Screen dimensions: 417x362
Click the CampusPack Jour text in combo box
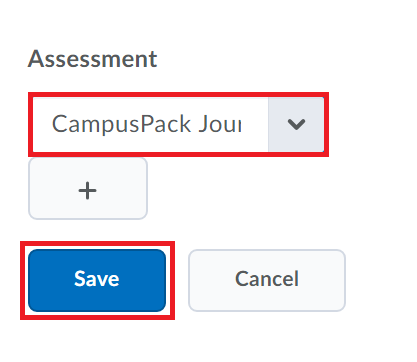(147, 124)
